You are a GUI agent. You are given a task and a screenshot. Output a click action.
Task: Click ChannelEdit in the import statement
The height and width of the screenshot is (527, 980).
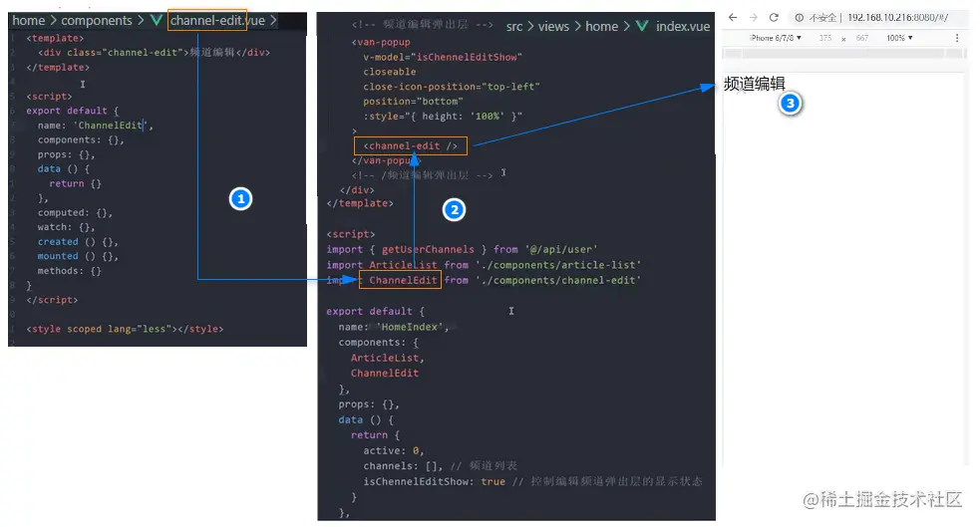click(x=403, y=280)
